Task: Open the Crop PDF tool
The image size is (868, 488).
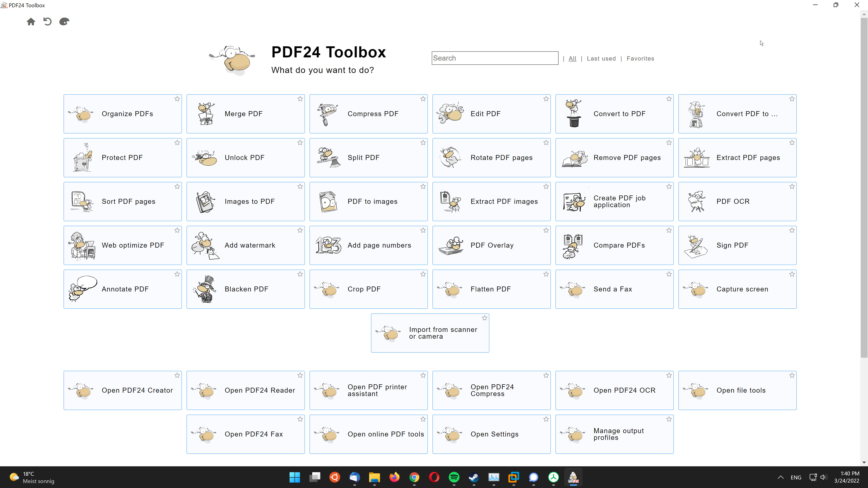Action: [369, 289]
